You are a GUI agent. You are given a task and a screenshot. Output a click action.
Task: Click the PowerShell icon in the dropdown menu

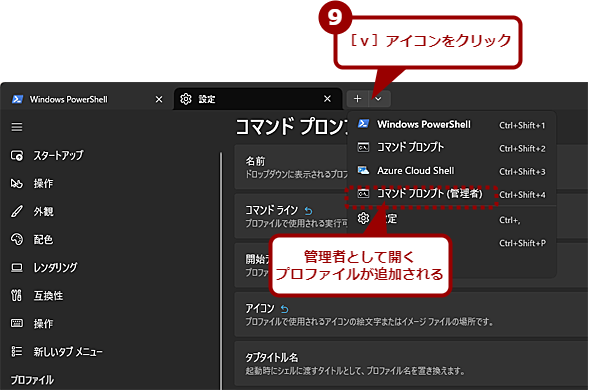click(363, 124)
